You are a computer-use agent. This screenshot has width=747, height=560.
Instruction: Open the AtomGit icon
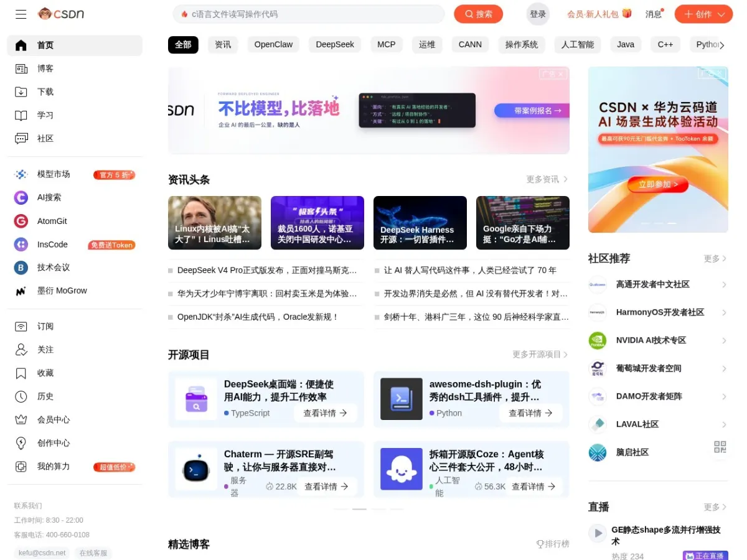point(21,221)
